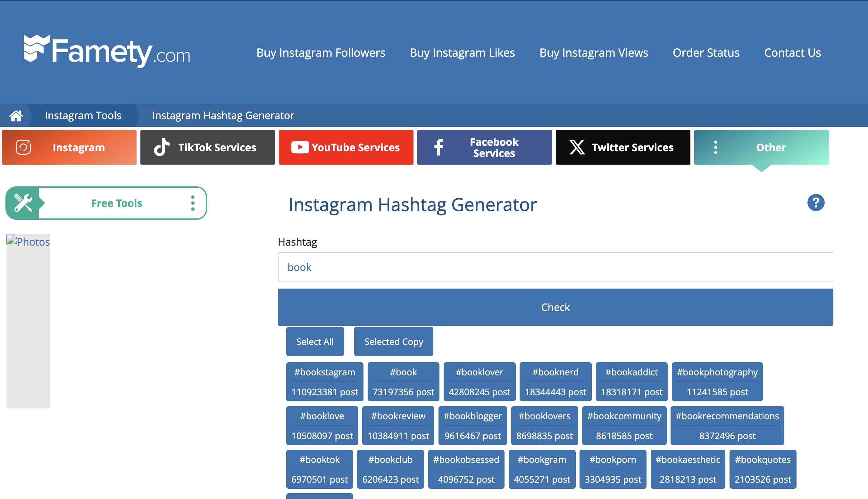Select the Other services tab
This screenshot has height=499, width=868.
pos(761,147)
